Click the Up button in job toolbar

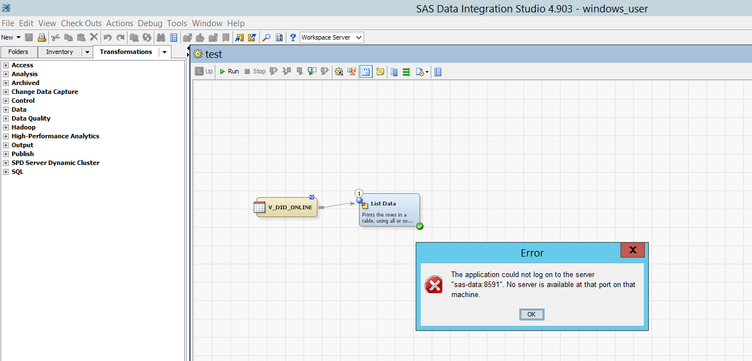(x=204, y=71)
